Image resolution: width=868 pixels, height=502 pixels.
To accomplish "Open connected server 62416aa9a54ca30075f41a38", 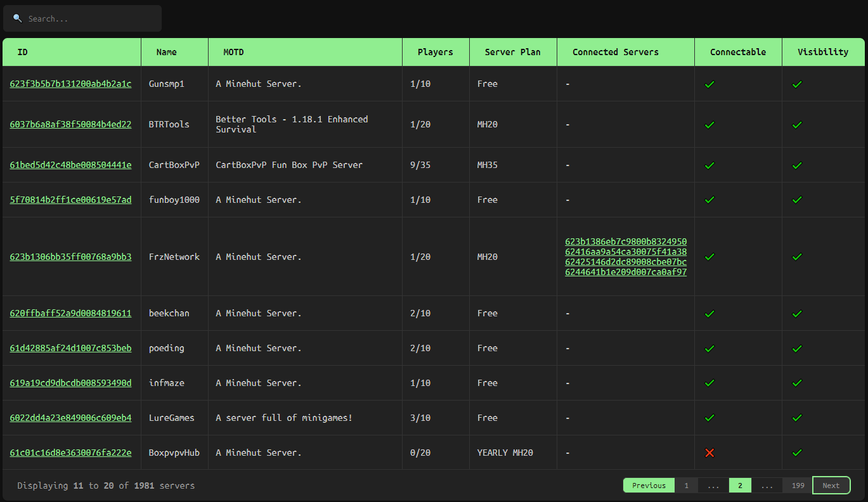I will coord(626,252).
